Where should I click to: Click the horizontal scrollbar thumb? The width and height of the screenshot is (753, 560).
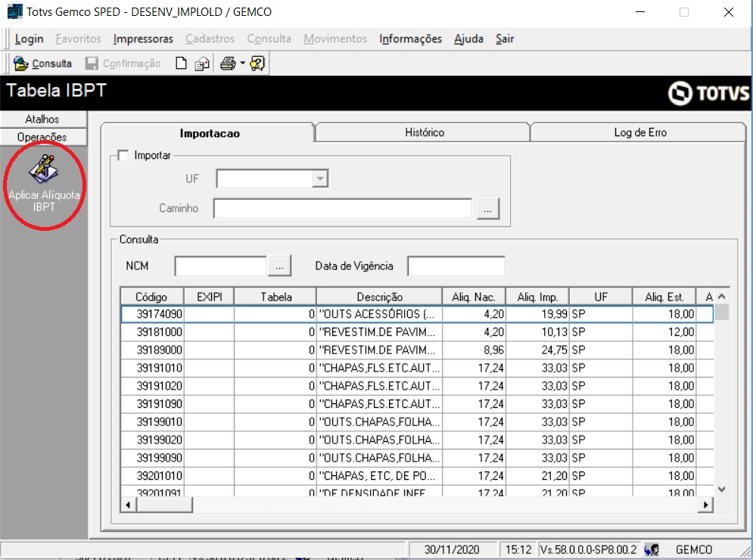point(165,505)
